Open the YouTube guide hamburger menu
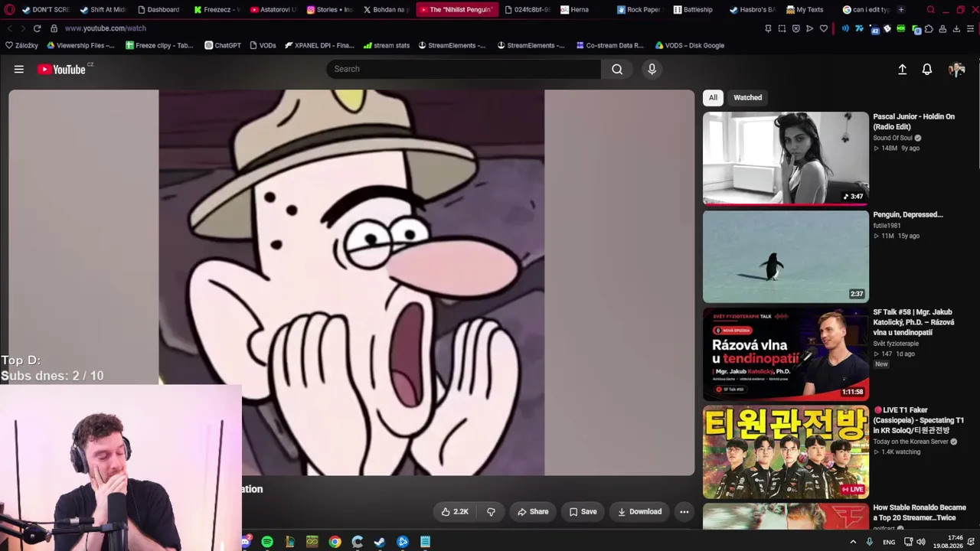Viewport: 980px width, 551px height. 19,69
